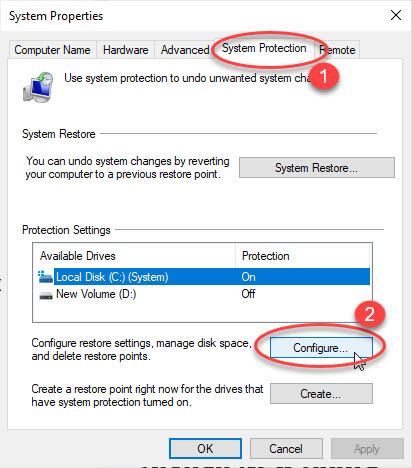Select the System Protection tab
The height and width of the screenshot is (468, 412).
point(264,48)
